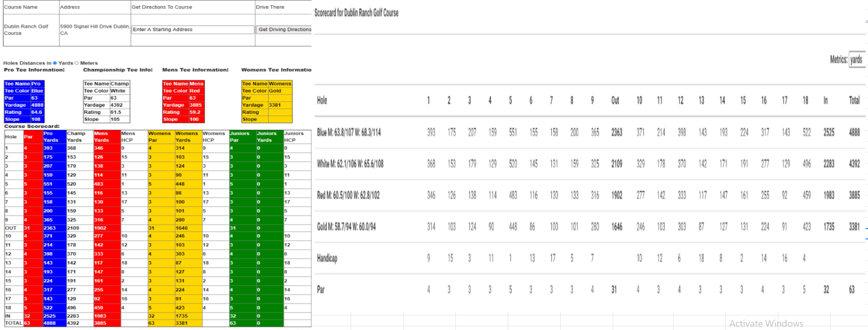
Task: Select the Meters distance radio button
Action: pos(76,63)
